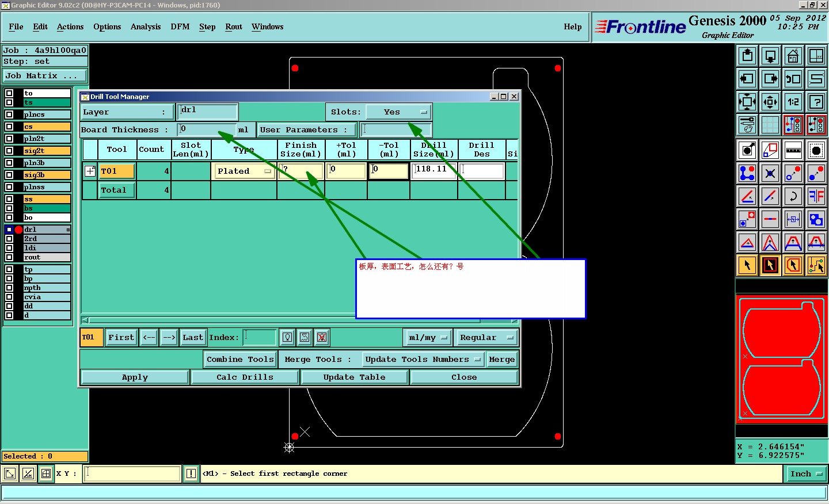Click the zoom out expand-arrows icon

pos(747,102)
